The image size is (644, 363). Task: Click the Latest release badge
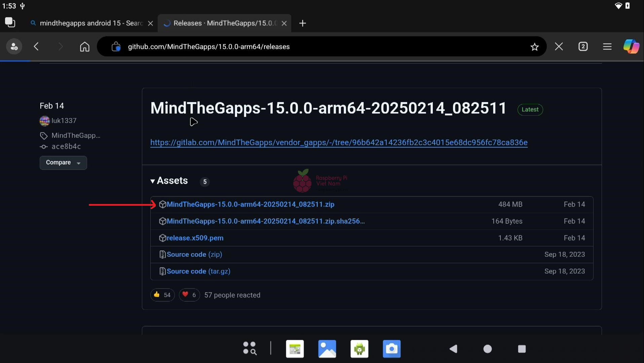(x=530, y=110)
